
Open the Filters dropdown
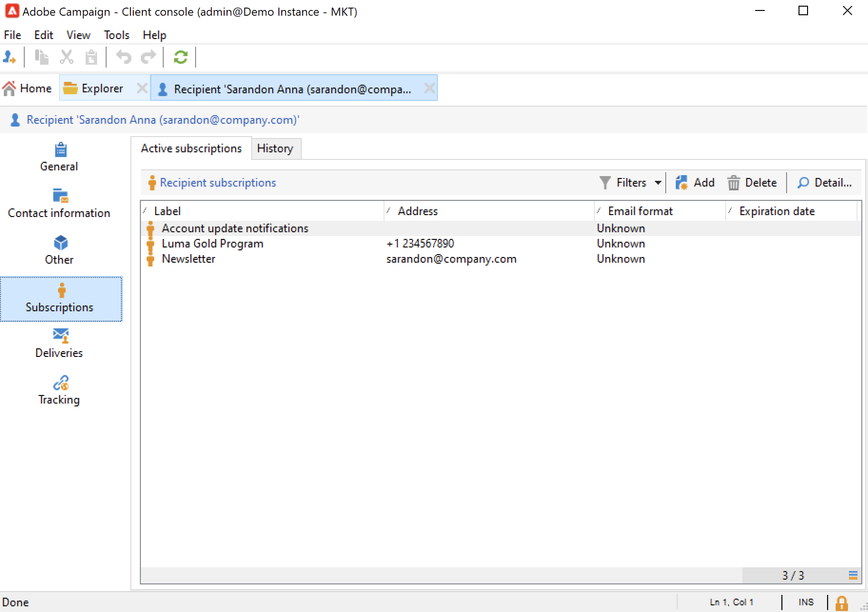point(631,183)
